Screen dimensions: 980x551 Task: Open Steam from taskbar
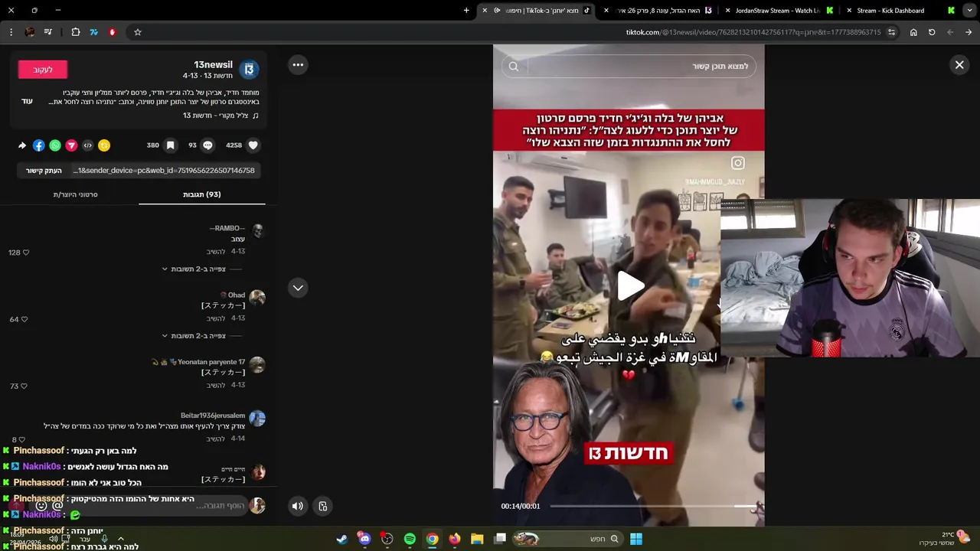[x=342, y=539]
